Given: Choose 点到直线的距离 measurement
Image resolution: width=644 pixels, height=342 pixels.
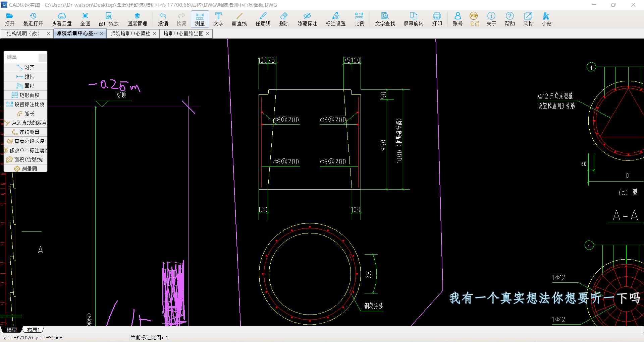Looking at the screenshot, I should click(x=25, y=123).
